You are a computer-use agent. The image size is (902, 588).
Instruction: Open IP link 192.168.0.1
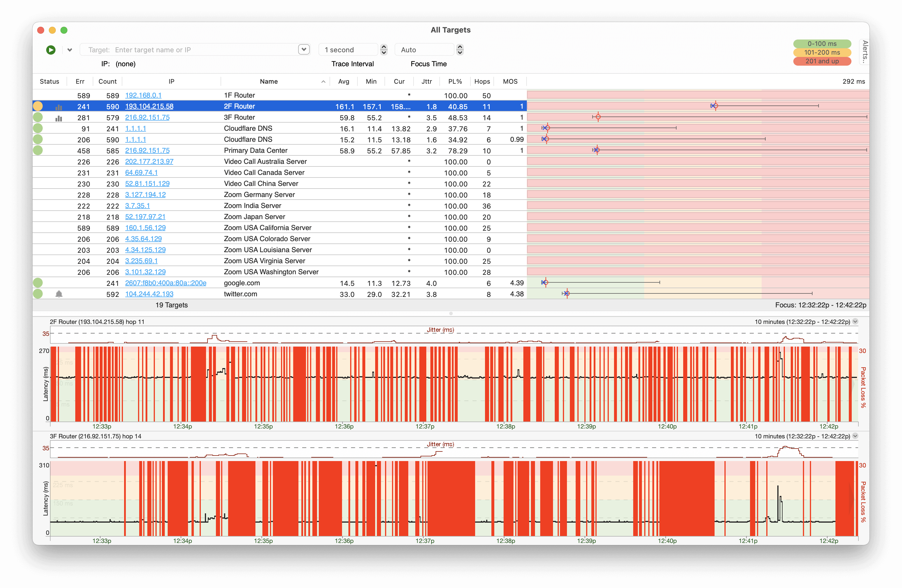[x=143, y=95]
